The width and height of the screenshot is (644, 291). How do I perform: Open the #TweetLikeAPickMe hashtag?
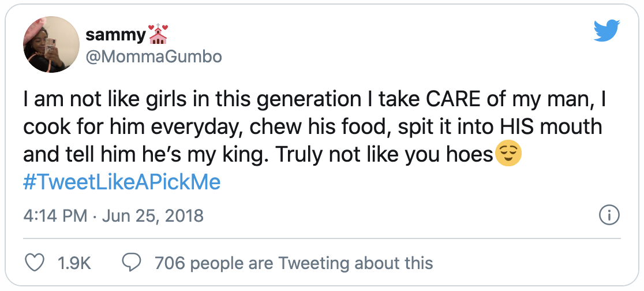[122, 182]
